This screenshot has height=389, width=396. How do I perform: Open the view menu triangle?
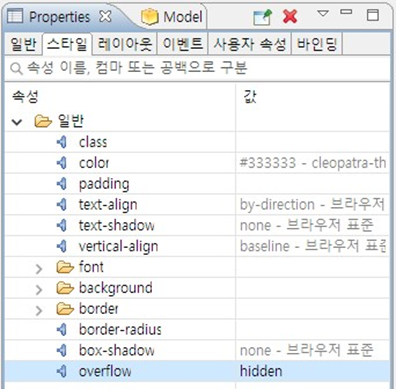click(x=323, y=14)
